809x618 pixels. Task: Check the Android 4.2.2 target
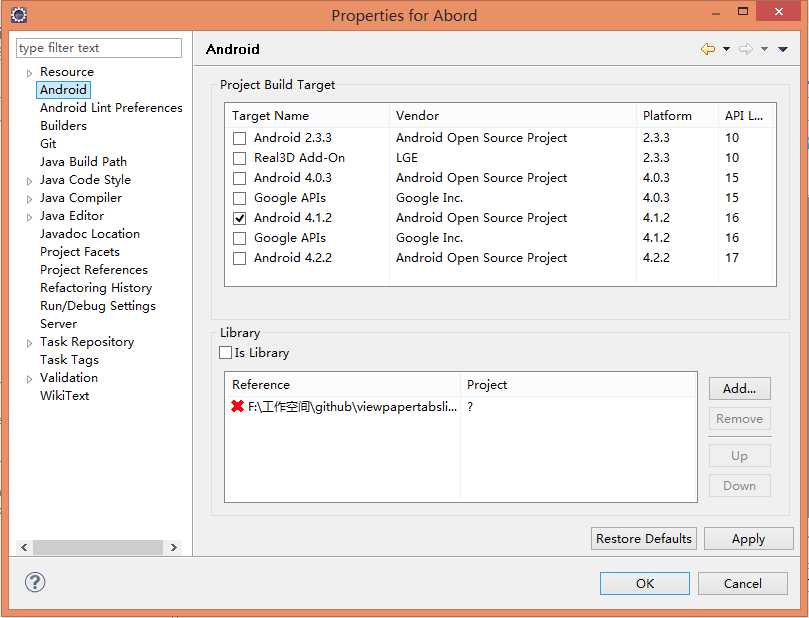pyautogui.click(x=239, y=258)
